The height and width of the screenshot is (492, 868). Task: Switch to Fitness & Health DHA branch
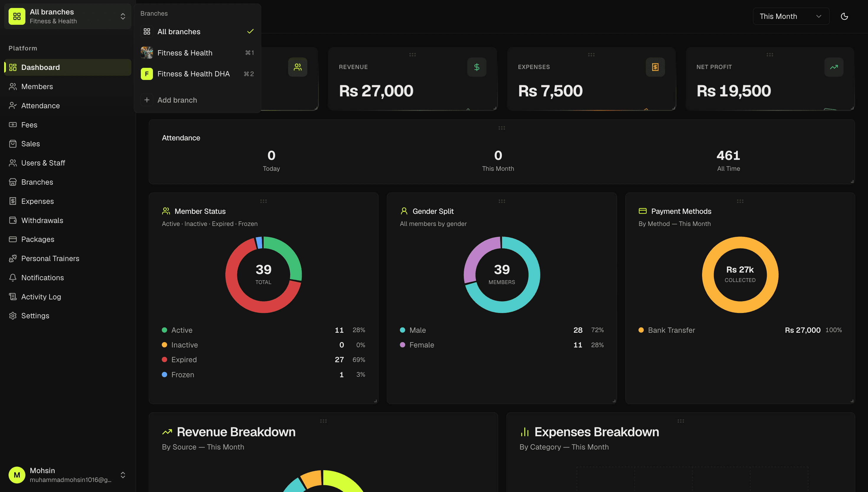click(x=198, y=74)
